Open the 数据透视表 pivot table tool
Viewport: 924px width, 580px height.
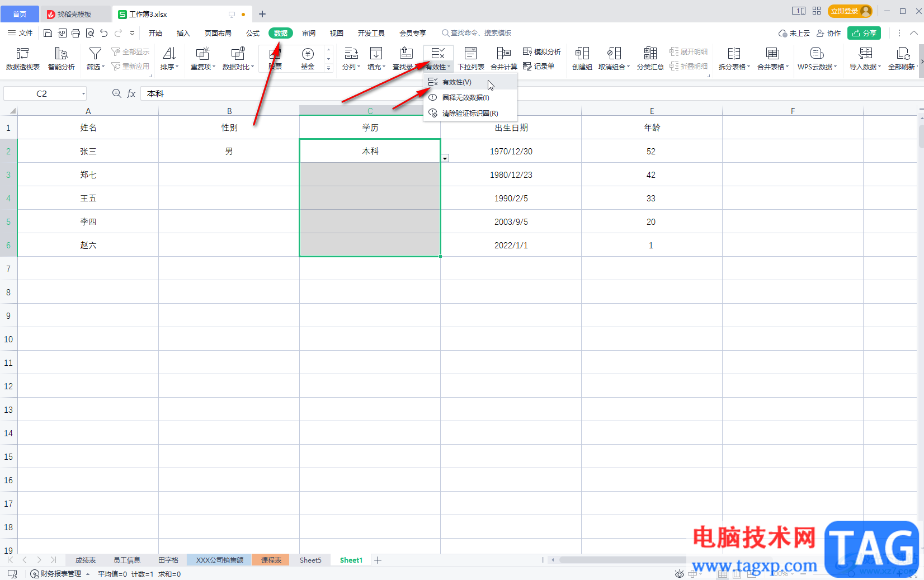coord(23,59)
